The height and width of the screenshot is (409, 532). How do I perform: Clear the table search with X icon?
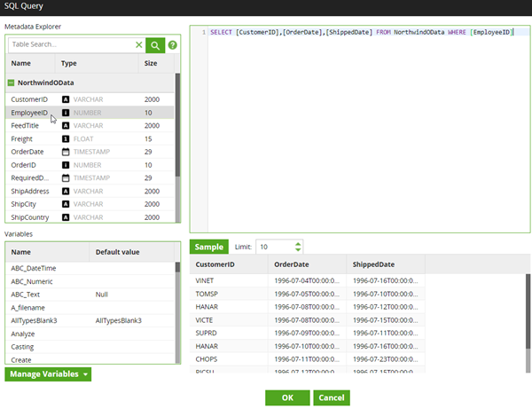pyautogui.click(x=139, y=44)
